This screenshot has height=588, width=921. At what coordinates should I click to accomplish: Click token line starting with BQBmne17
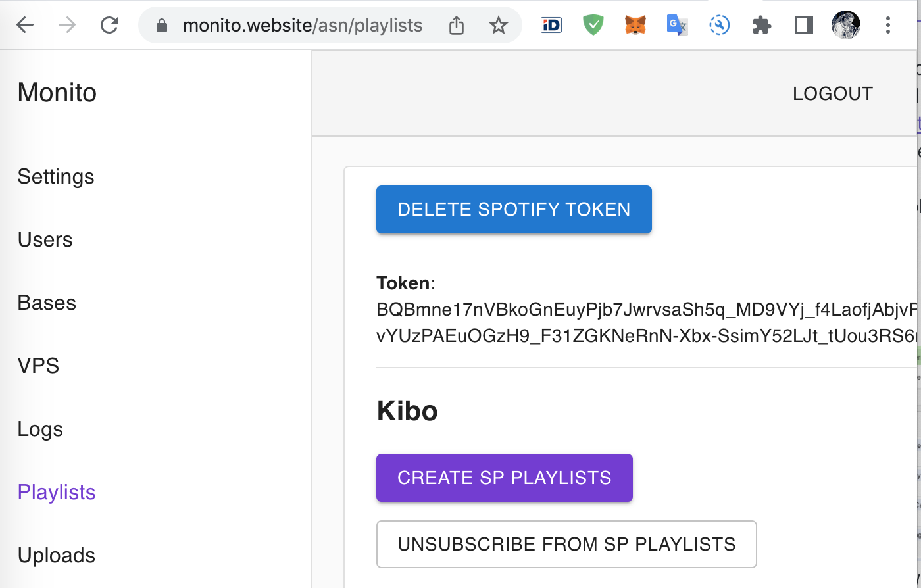(x=647, y=309)
